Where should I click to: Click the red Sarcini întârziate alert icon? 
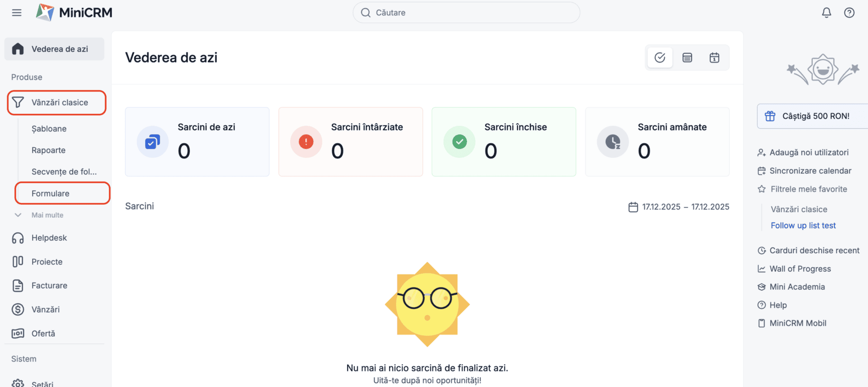[x=306, y=142]
